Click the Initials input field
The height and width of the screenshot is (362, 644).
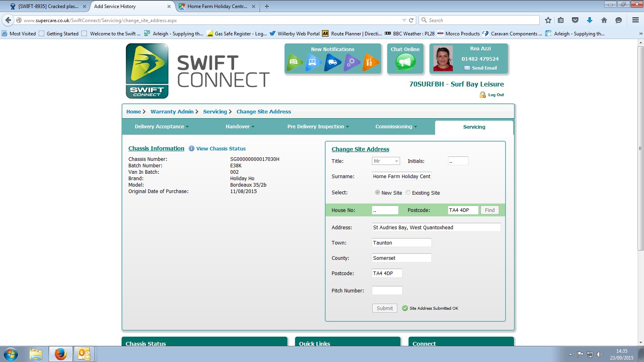pyautogui.click(x=458, y=161)
